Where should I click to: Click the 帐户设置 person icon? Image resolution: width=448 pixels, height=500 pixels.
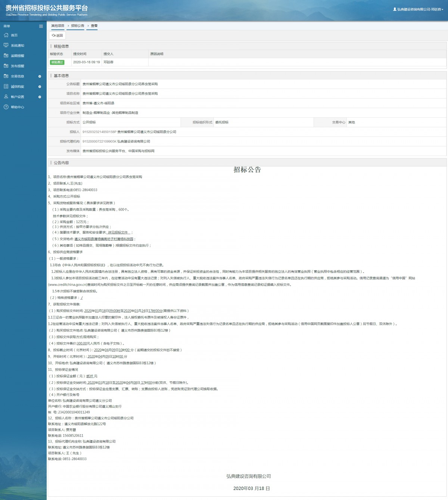[6, 97]
